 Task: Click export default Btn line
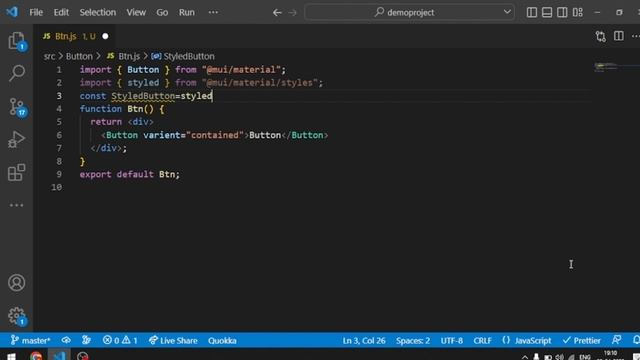(129, 174)
